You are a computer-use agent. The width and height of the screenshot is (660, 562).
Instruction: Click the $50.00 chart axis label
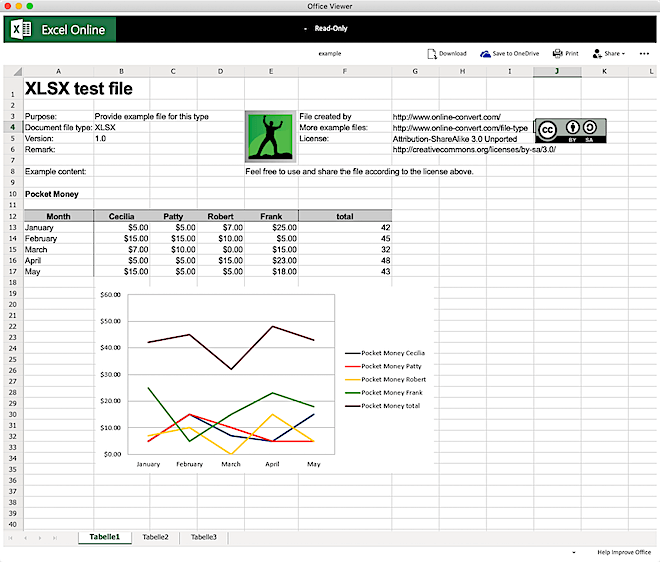click(x=110, y=321)
